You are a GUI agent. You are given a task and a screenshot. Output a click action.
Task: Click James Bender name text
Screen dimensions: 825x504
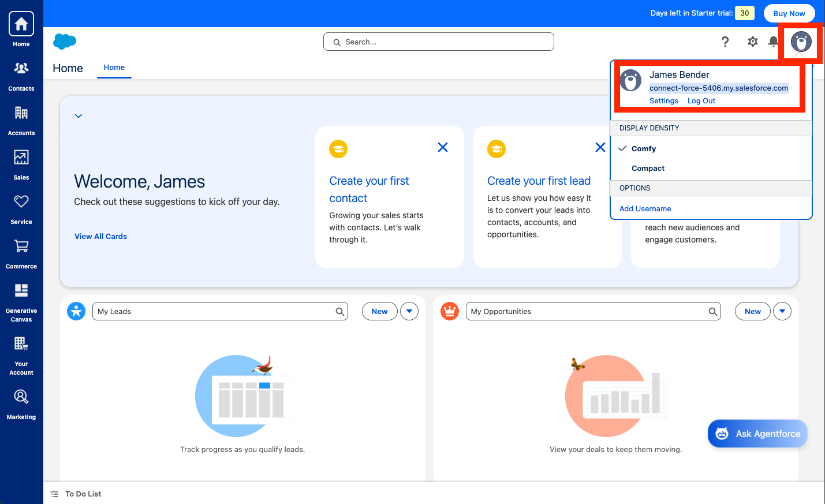pos(680,74)
